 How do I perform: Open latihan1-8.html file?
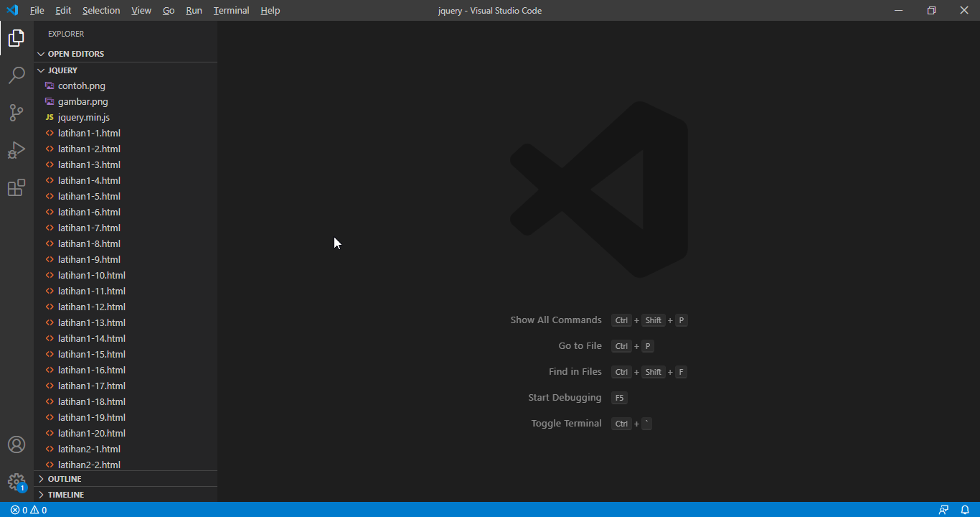(x=126, y=243)
